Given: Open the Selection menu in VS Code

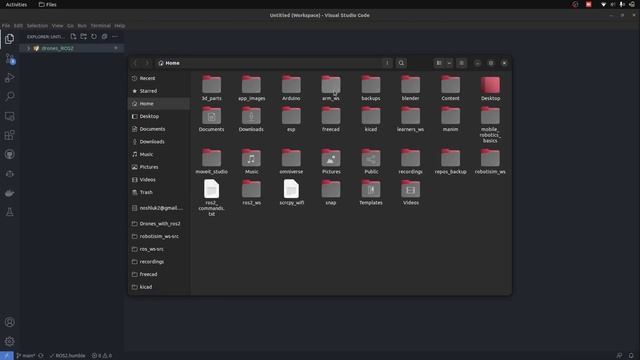Looking at the screenshot, I should 37,25.
